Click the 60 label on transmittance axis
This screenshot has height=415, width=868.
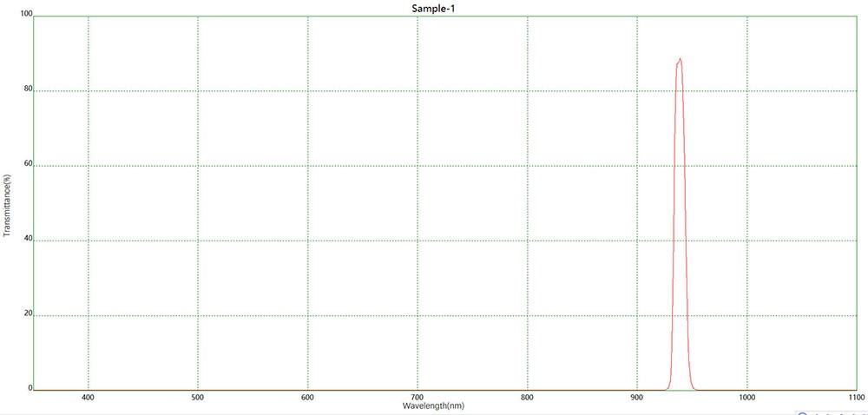[x=27, y=163]
